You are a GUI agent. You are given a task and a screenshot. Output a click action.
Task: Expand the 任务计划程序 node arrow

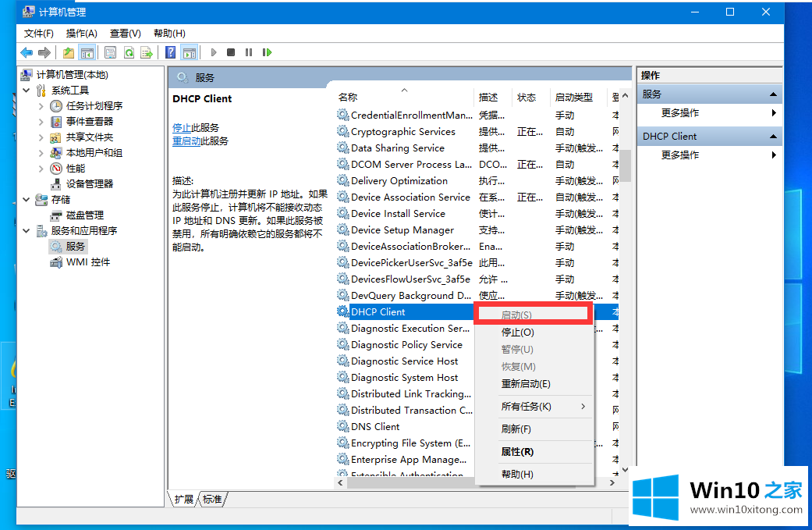[41, 106]
